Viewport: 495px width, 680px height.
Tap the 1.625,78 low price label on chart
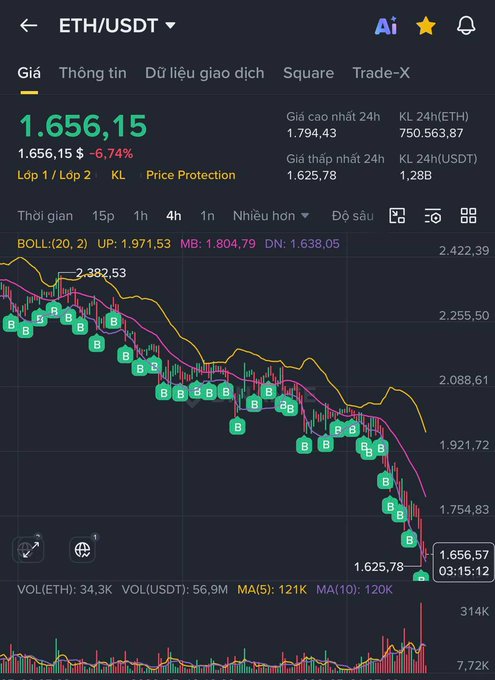378,566
